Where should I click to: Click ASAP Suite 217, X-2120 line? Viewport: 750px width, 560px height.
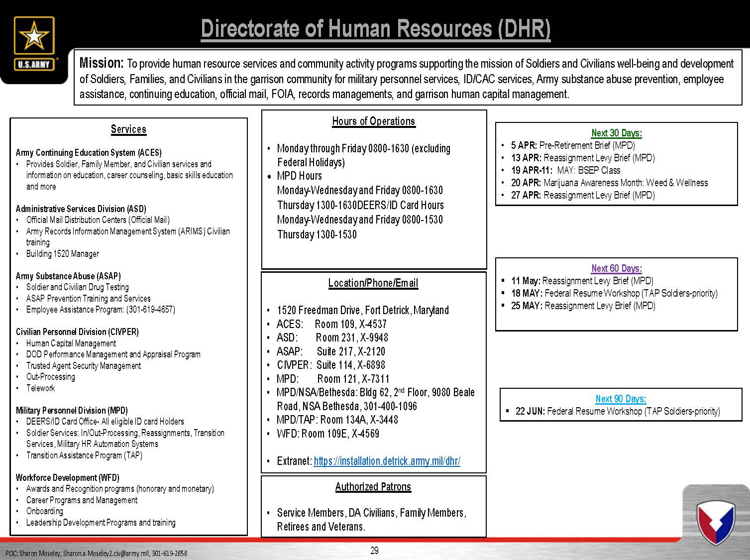coord(331,351)
